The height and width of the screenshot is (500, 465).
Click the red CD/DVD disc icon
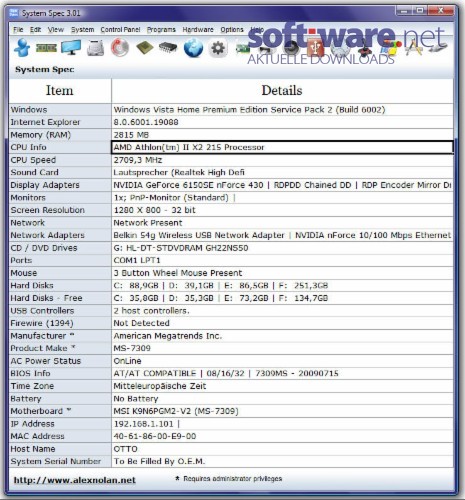120,48
